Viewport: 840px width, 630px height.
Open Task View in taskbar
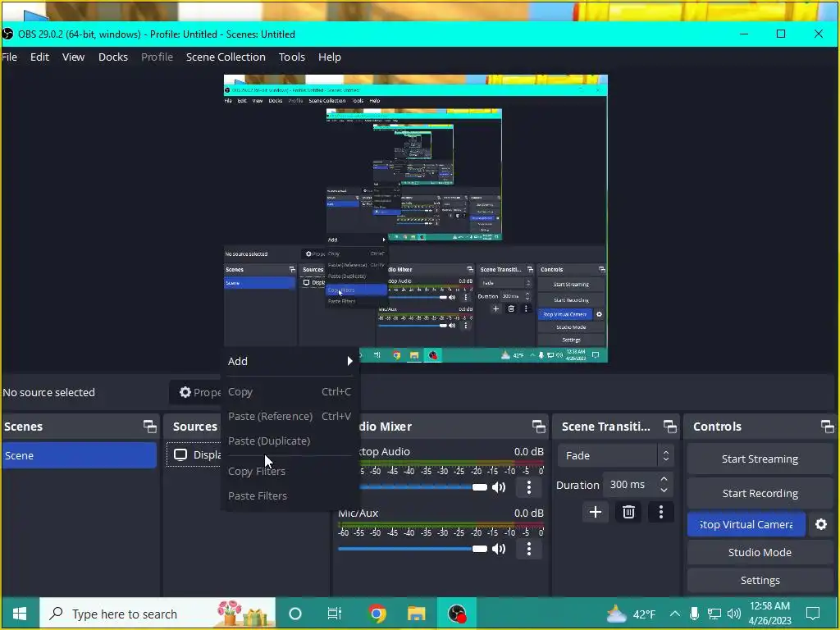pos(335,614)
